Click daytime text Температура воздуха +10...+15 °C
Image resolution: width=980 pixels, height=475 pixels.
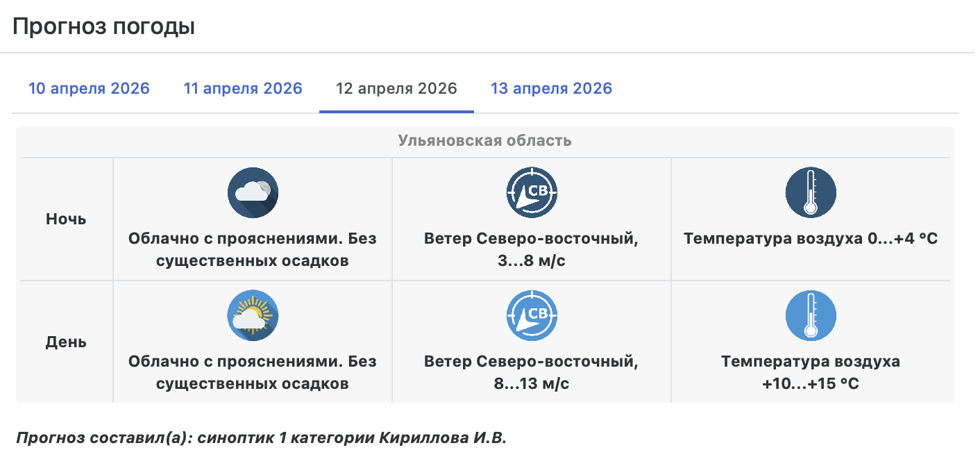coord(811,372)
